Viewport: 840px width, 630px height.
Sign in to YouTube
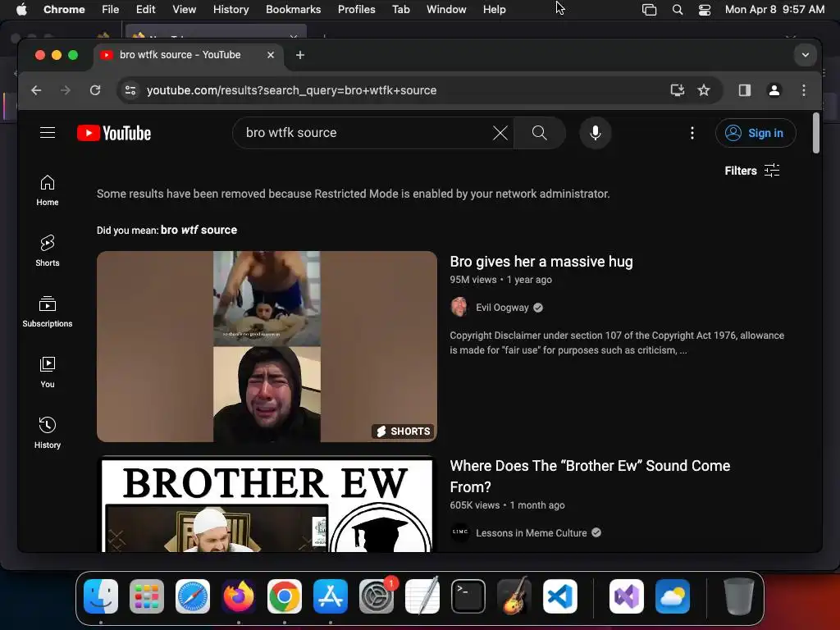(x=756, y=133)
